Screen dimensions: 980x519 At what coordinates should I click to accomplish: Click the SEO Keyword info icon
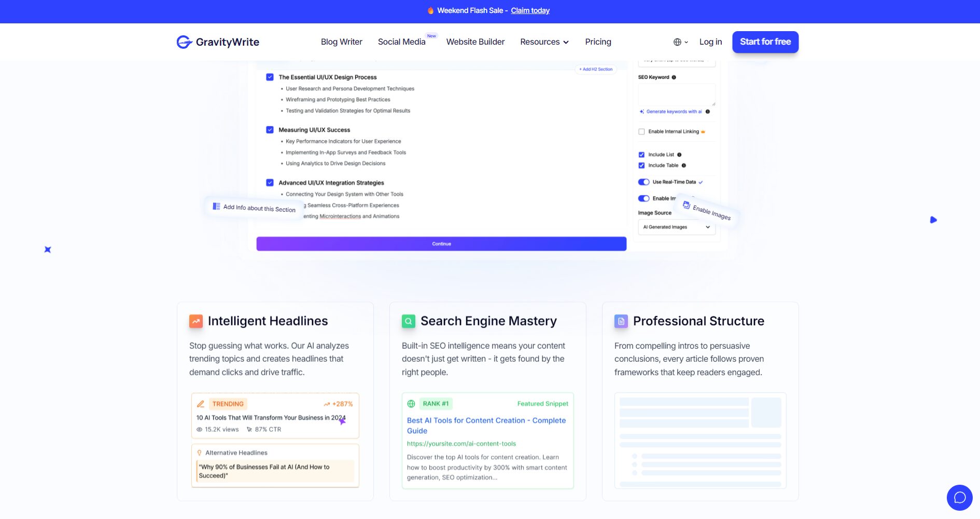click(674, 77)
